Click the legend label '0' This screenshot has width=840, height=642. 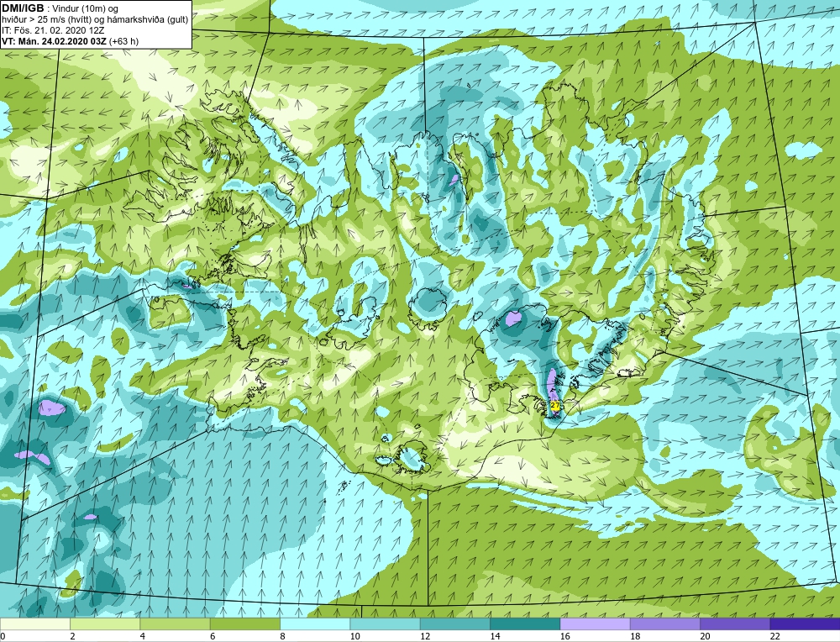point(3,636)
